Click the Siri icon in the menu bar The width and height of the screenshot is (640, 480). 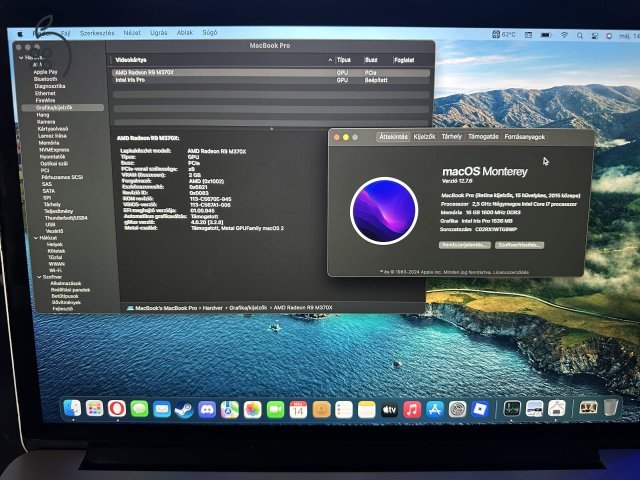click(609, 36)
